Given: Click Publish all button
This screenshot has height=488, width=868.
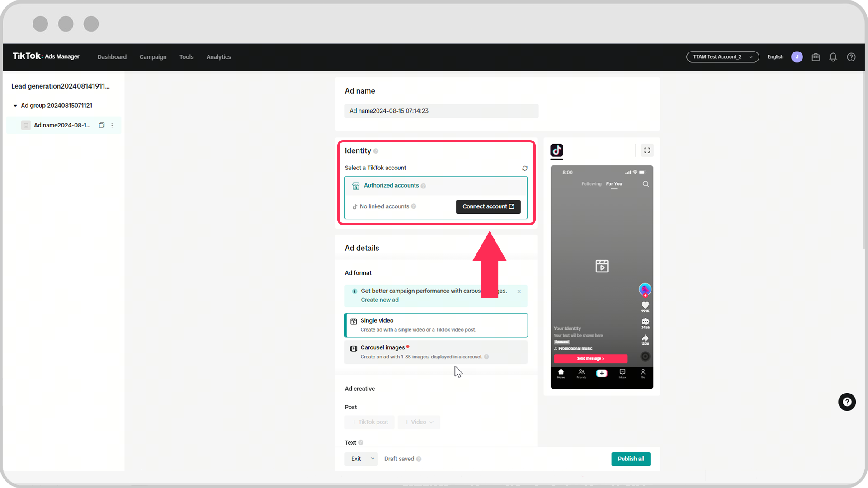Looking at the screenshot, I should (630, 458).
